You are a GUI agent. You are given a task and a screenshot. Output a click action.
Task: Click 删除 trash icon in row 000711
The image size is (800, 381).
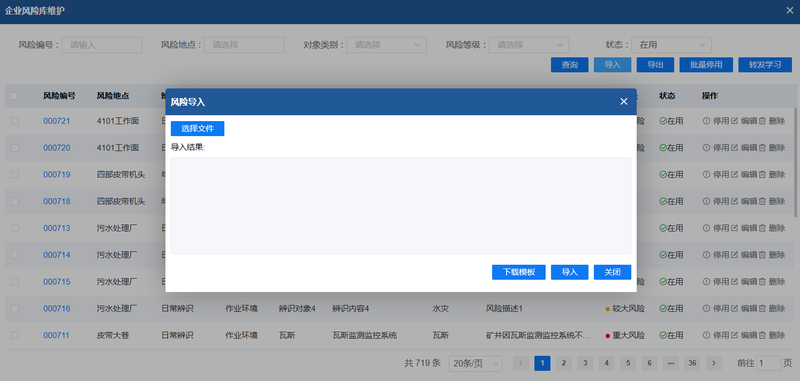click(762, 335)
